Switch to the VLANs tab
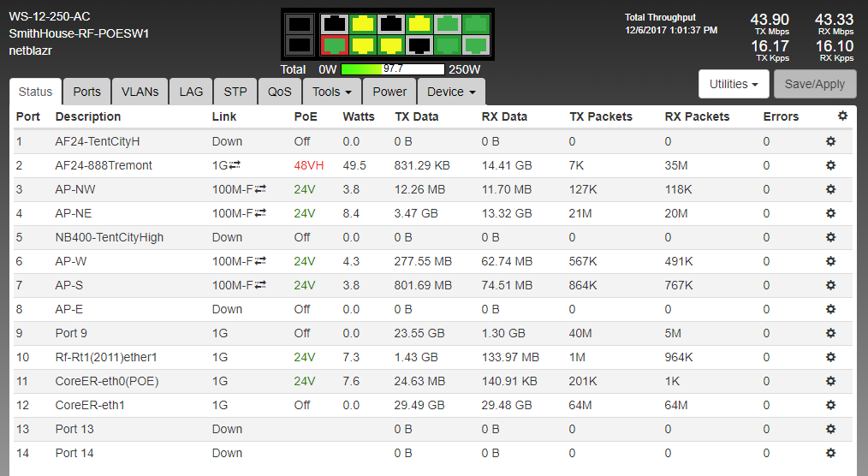The height and width of the screenshot is (476, 868). (140, 92)
